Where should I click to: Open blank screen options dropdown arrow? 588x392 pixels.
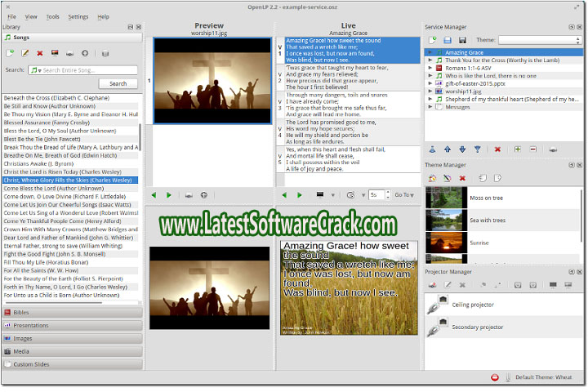(x=332, y=195)
